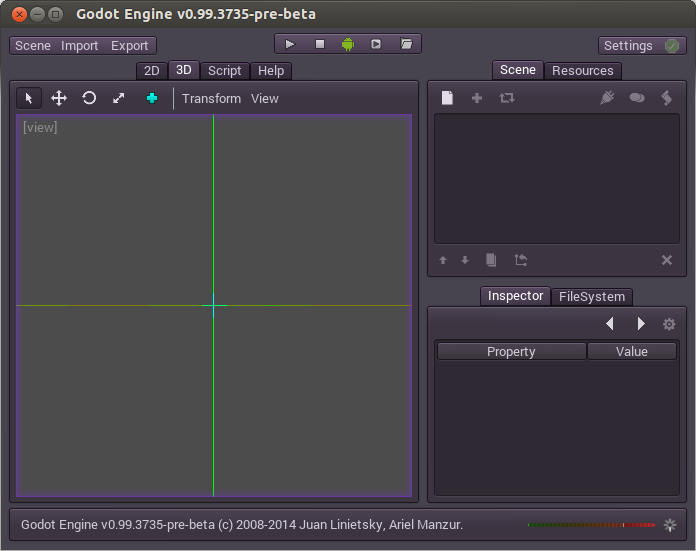Open the Import menu
This screenshot has height=551, width=696.
pos(80,45)
